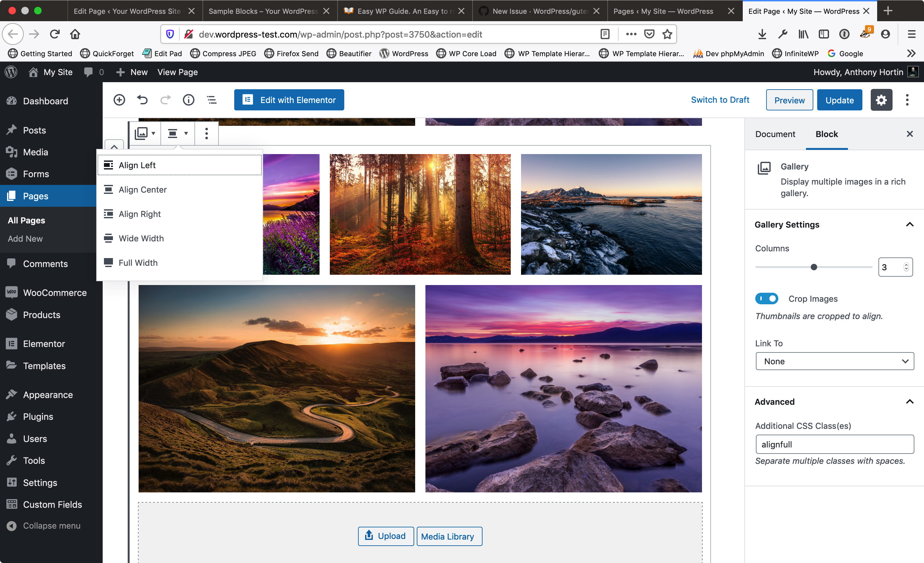Open Content structure info icon
The height and width of the screenshot is (563, 924).
tap(189, 100)
